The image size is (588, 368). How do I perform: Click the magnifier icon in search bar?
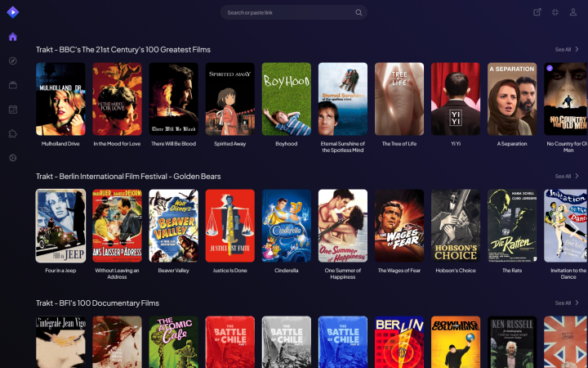pos(359,12)
